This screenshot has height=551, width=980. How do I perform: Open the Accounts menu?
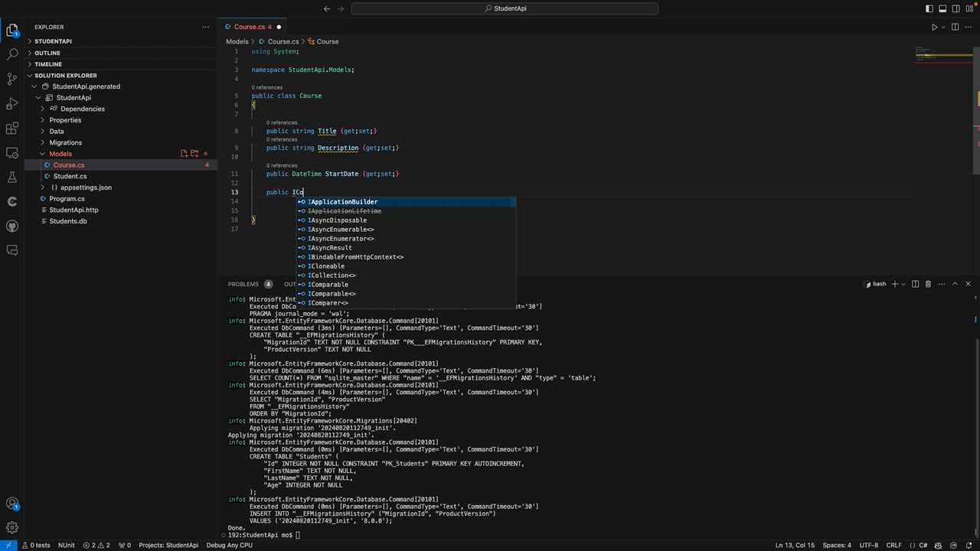tap(12, 504)
